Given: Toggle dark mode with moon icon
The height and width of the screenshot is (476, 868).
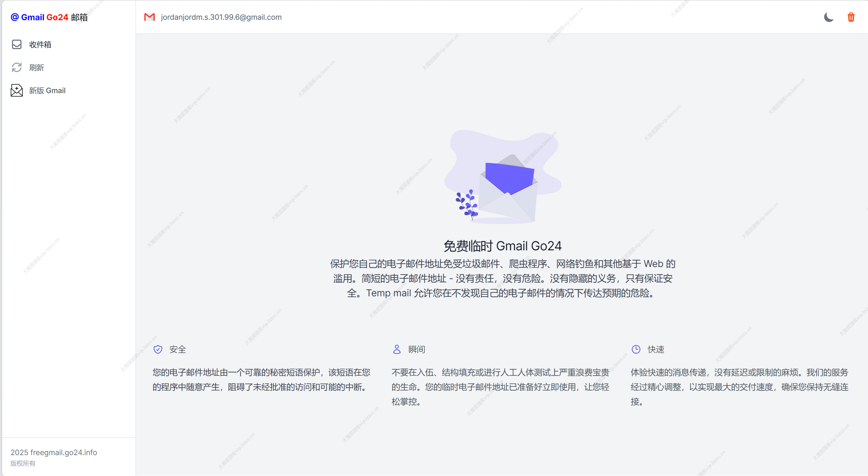Looking at the screenshot, I should coord(828,17).
